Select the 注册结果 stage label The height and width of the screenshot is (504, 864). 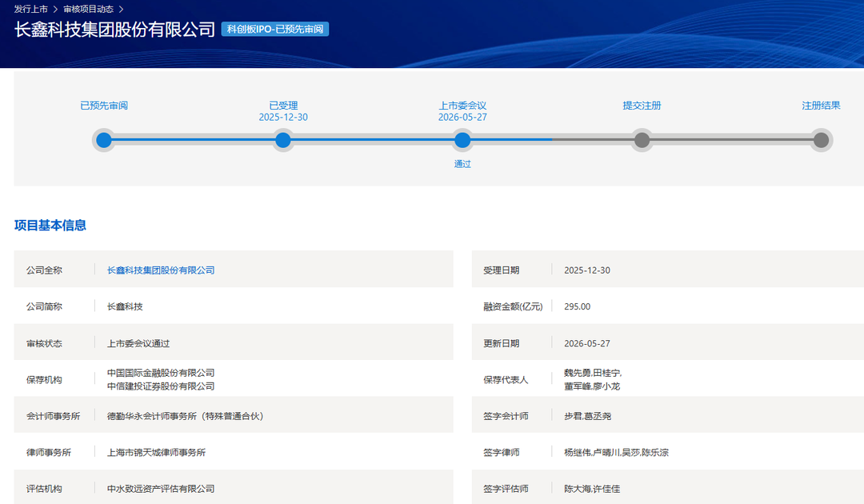pyautogui.click(x=821, y=106)
